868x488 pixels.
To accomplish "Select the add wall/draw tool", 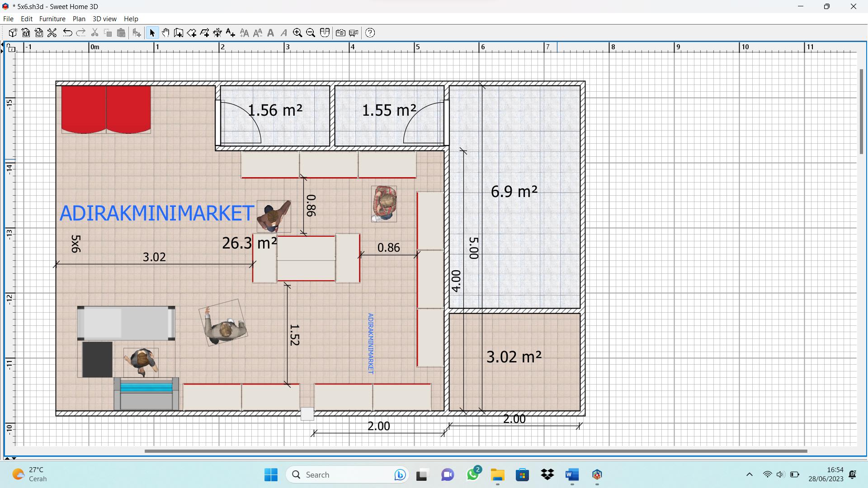I will (x=179, y=33).
